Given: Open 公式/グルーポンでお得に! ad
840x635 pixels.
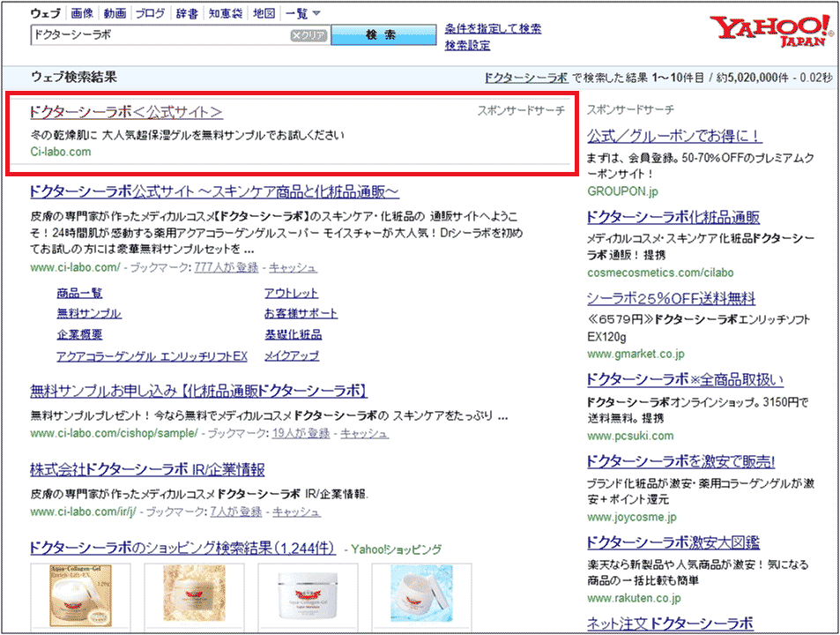Looking at the screenshot, I should coord(673,136).
